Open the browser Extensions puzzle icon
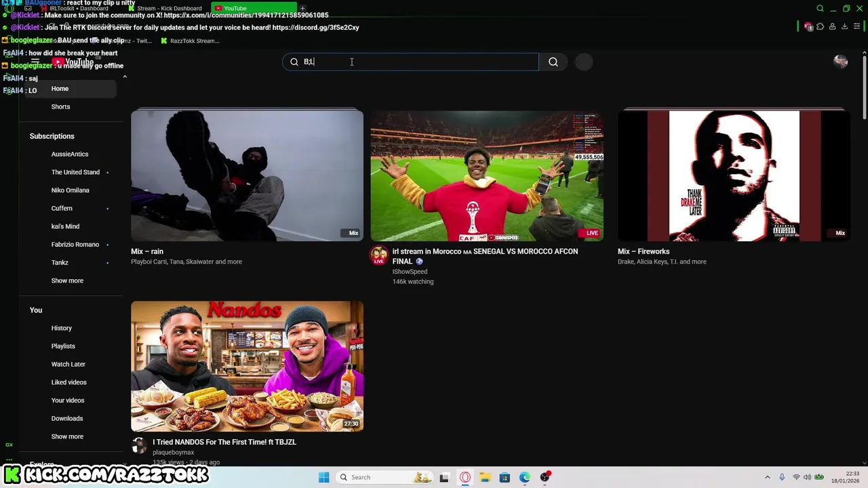Image resolution: width=868 pixels, height=488 pixels. 820,26
